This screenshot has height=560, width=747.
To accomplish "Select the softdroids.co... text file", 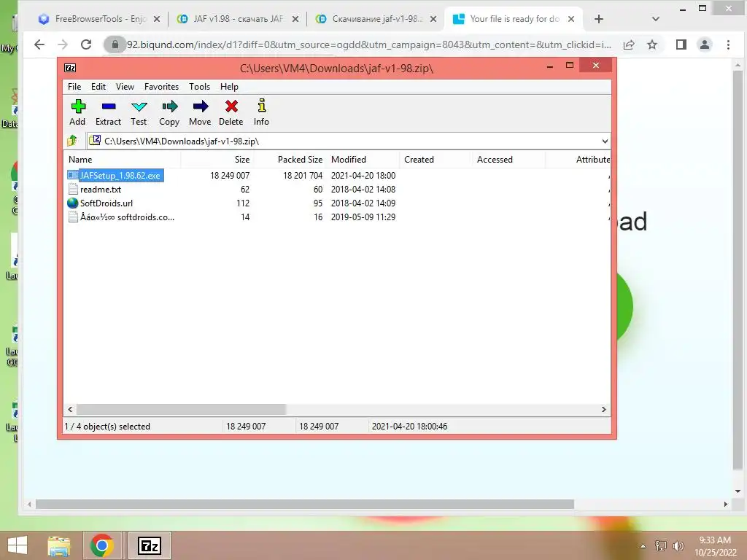I will click(x=127, y=217).
